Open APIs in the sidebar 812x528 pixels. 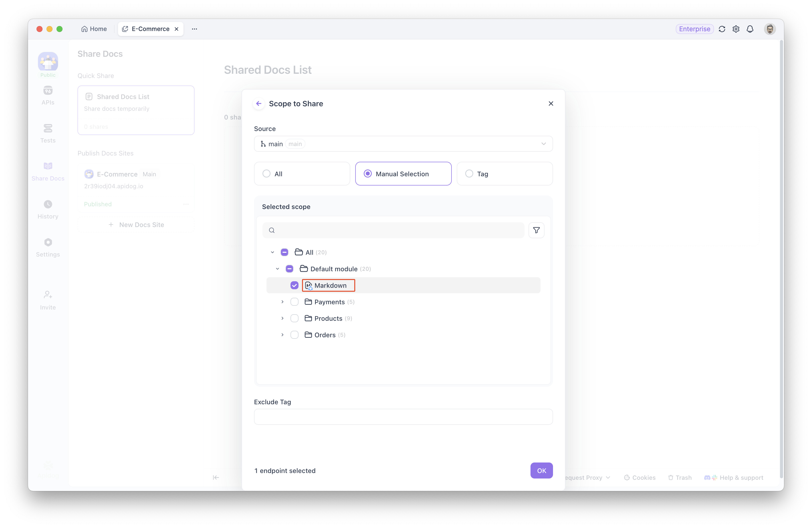pyautogui.click(x=48, y=95)
